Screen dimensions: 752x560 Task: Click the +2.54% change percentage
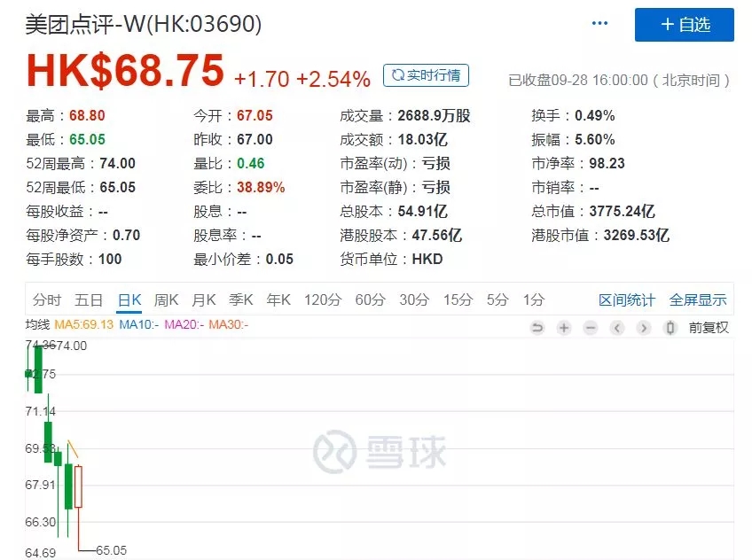(x=333, y=79)
